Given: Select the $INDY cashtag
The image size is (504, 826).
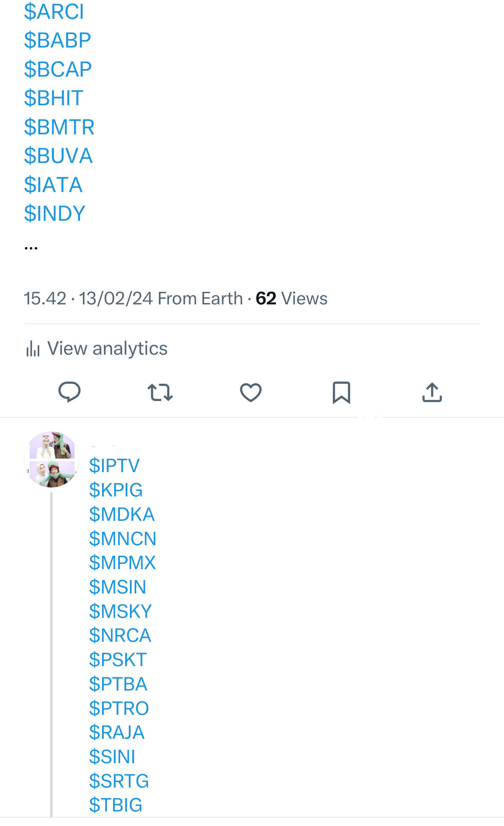Looking at the screenshot, I should [55, 213].
